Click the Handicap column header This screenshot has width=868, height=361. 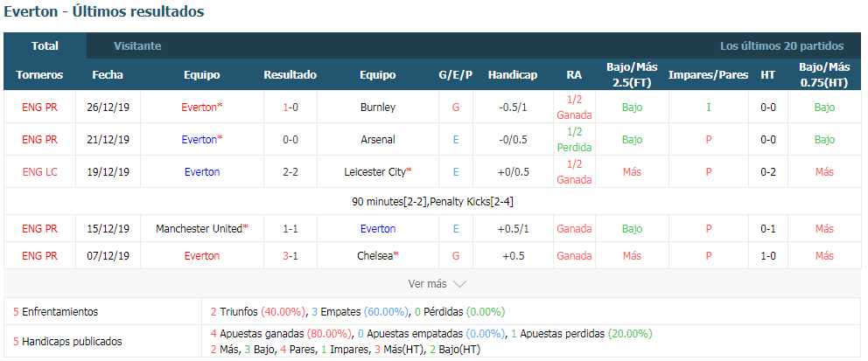tap(513, 74)
